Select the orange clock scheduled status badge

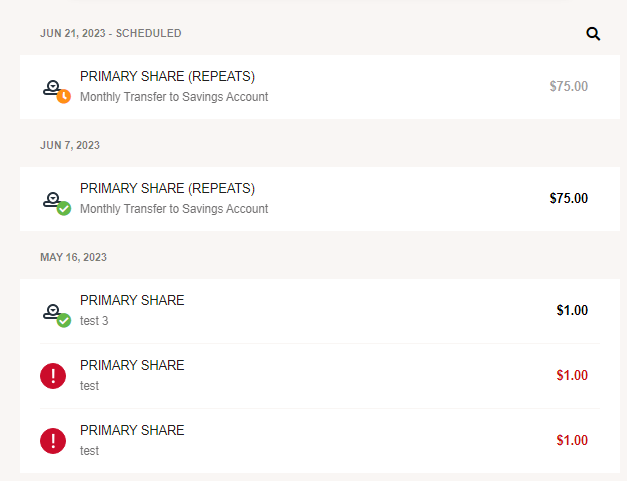pyautogui.click(x=64, y=96)
